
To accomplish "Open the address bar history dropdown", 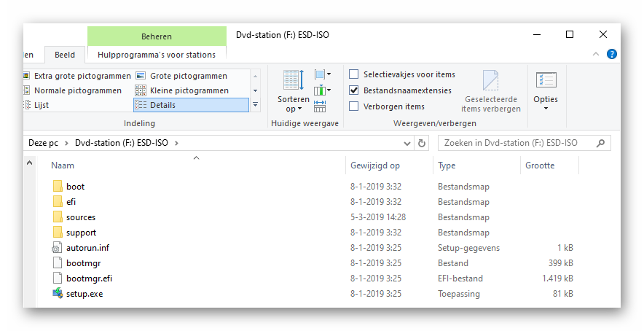I will point(407,144).
